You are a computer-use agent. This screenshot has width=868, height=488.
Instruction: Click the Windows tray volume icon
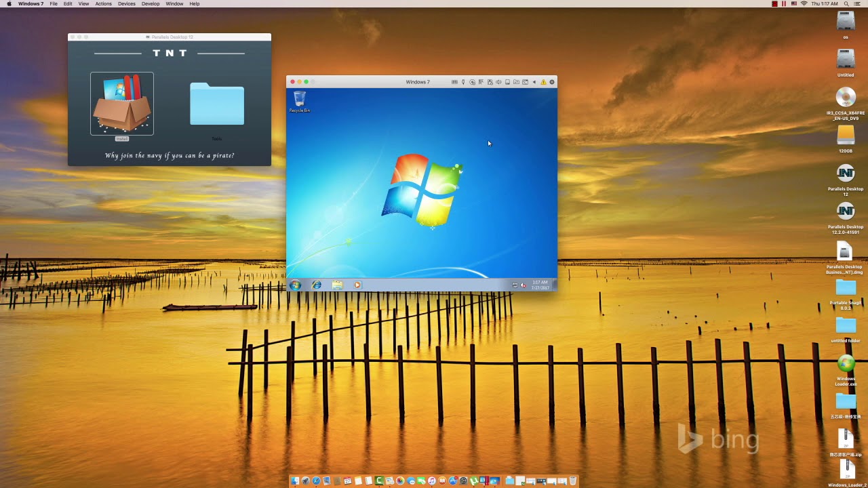click(x=523, y=285)
